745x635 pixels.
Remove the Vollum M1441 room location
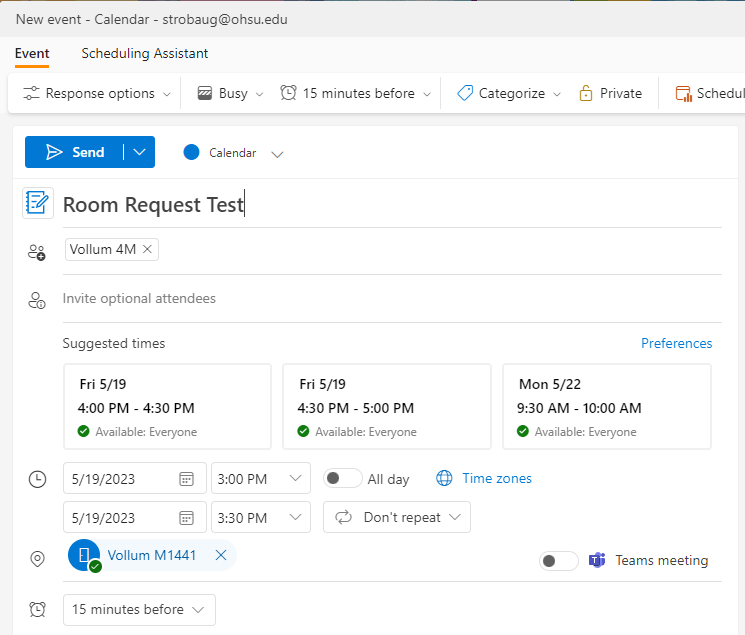(x=221, y=555)
